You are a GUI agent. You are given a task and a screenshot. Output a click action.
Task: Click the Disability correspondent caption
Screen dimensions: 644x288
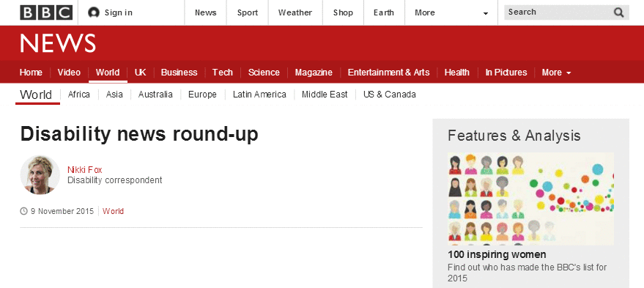click(114, 180)
